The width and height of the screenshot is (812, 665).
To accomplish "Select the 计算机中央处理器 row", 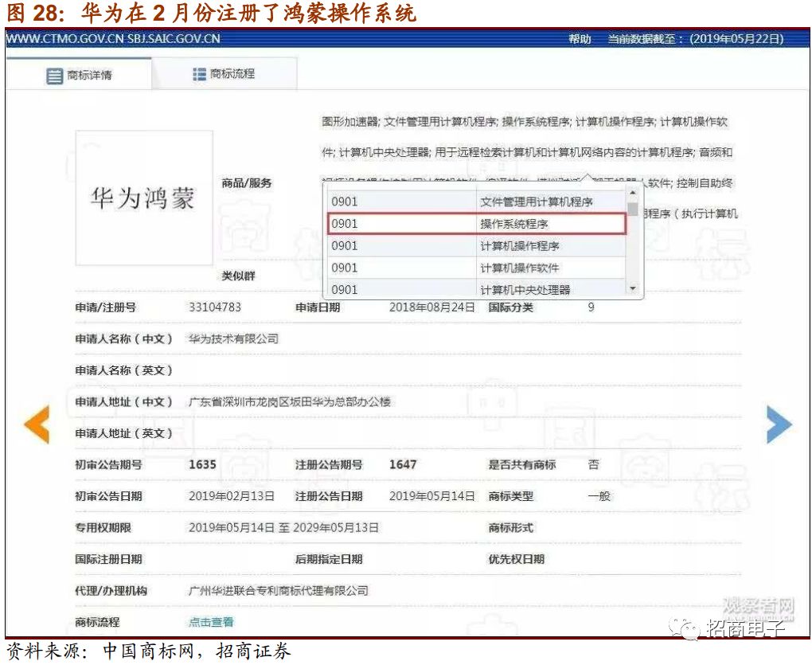I will 477,289.
